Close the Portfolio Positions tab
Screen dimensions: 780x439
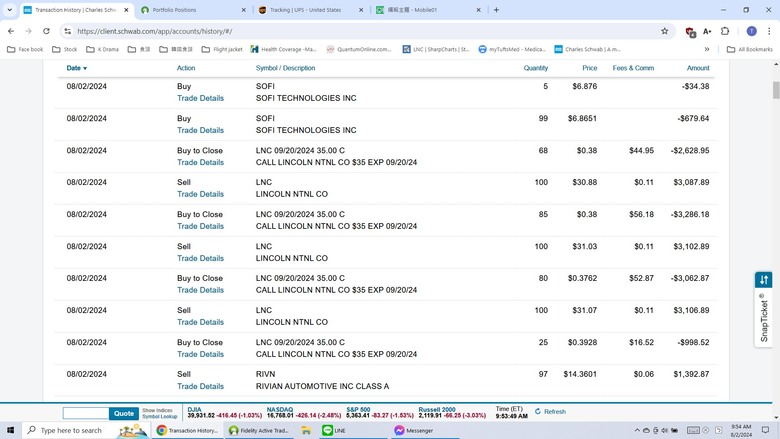point(243,9)
